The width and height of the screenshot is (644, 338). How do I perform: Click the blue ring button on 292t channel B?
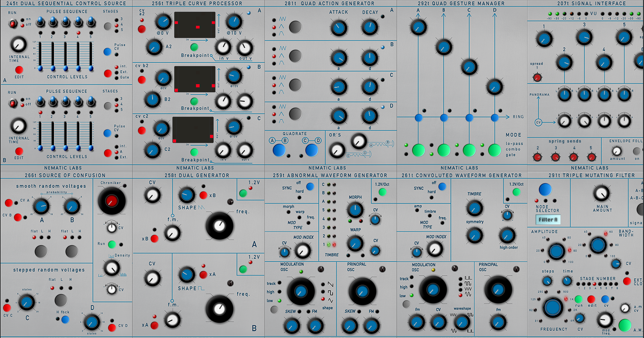(x=444, y=118)
